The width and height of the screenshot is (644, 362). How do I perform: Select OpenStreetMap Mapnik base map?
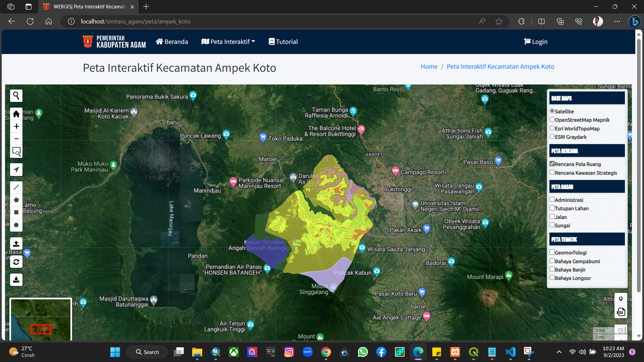pyautogui.click(x=552, y=119)
